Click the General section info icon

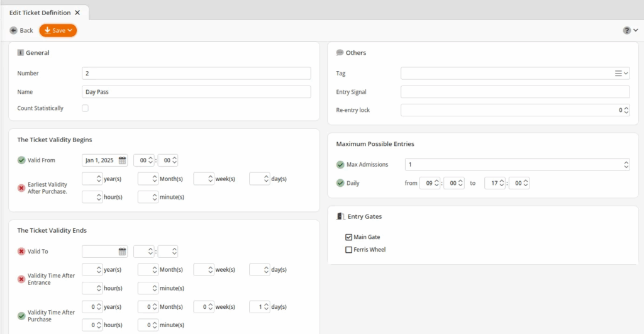(21, 53)
